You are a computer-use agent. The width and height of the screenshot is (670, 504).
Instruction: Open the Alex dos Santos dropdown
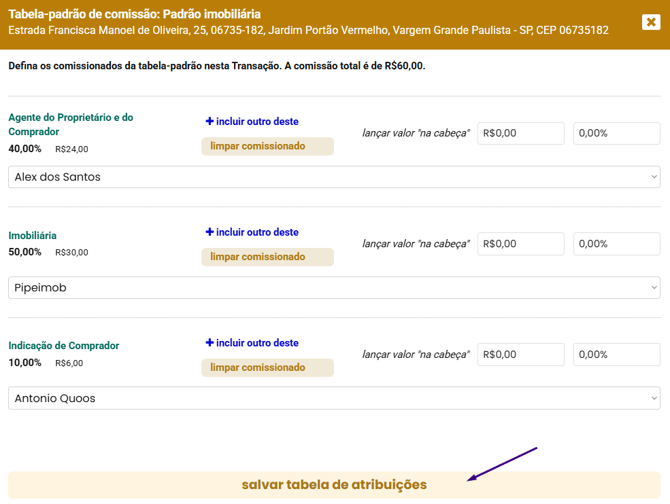[x=334, y=177]
